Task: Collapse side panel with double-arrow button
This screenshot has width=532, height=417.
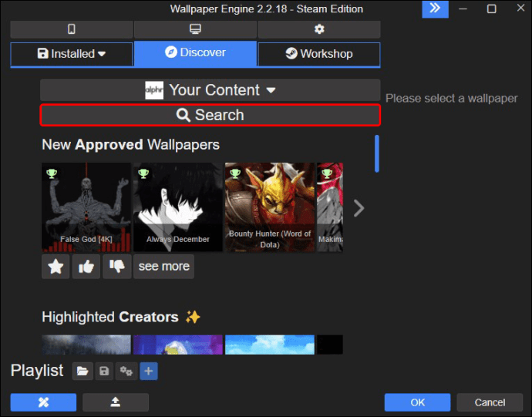Action: coord(435,8)
